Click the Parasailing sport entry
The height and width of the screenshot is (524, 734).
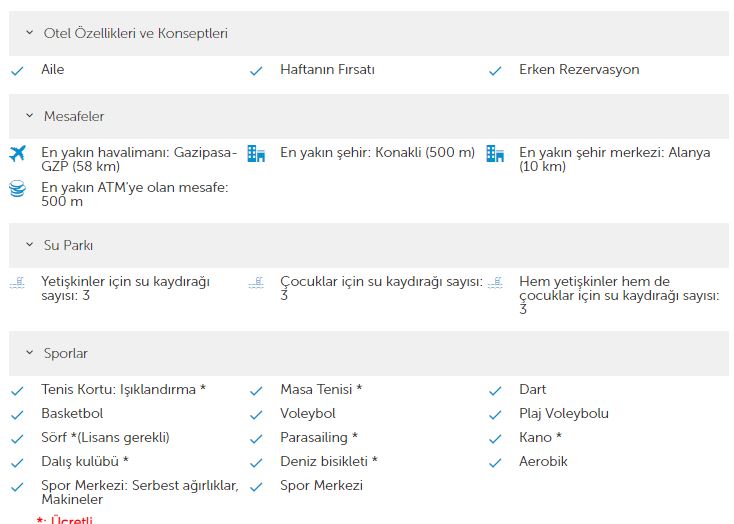319,437
